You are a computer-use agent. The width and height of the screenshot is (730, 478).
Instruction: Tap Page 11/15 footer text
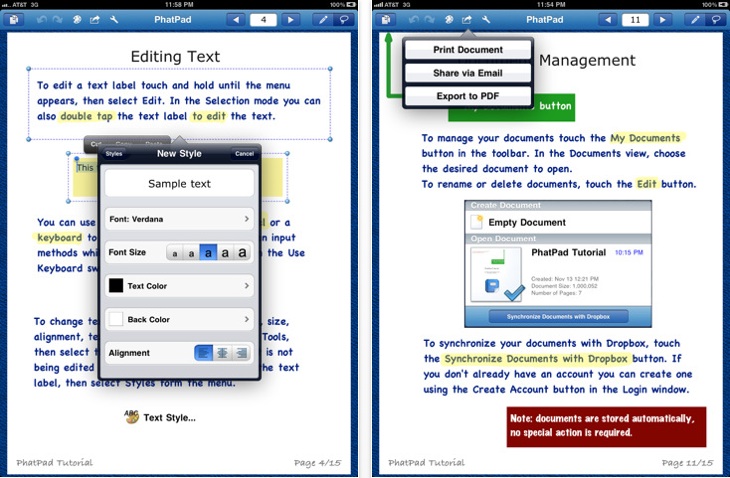tap(687, 463)
